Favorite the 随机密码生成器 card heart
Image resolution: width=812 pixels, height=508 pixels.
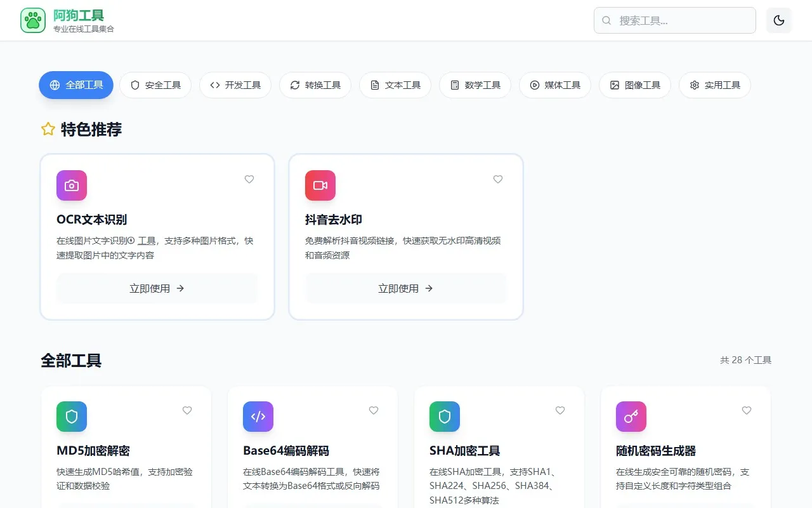pos(746,411)
